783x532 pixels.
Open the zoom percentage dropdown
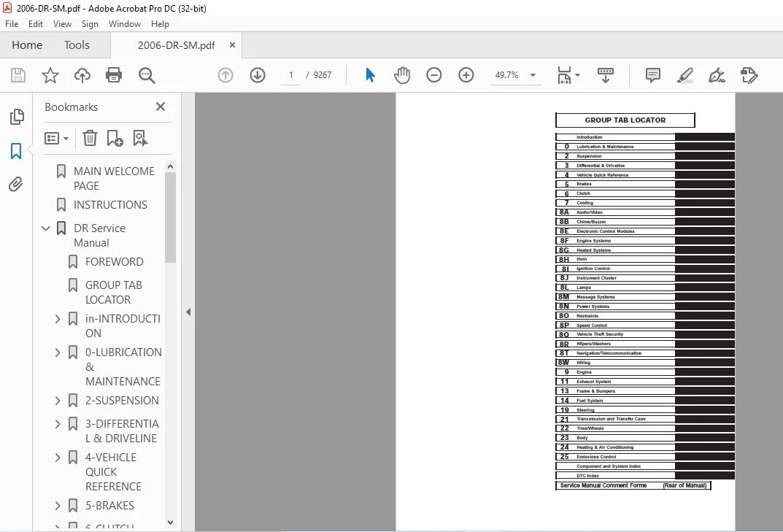point(533,75)
